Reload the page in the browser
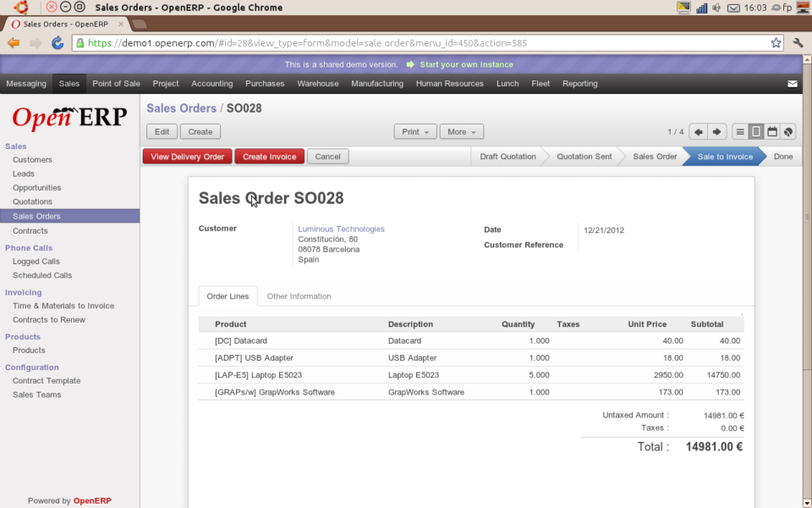The width and height of the screenshot is (812, 508). tap(58, 43)
